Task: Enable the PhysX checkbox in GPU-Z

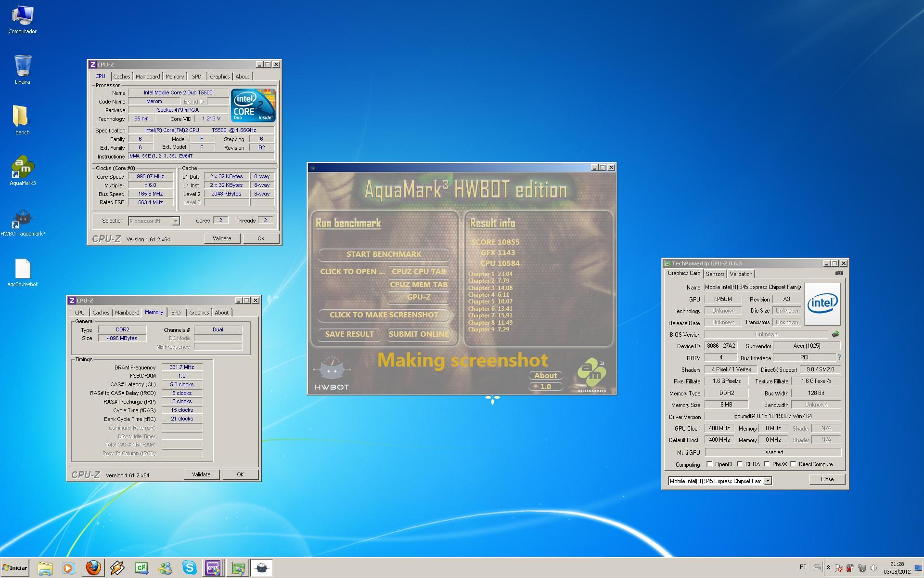Action: pos(767,464)
